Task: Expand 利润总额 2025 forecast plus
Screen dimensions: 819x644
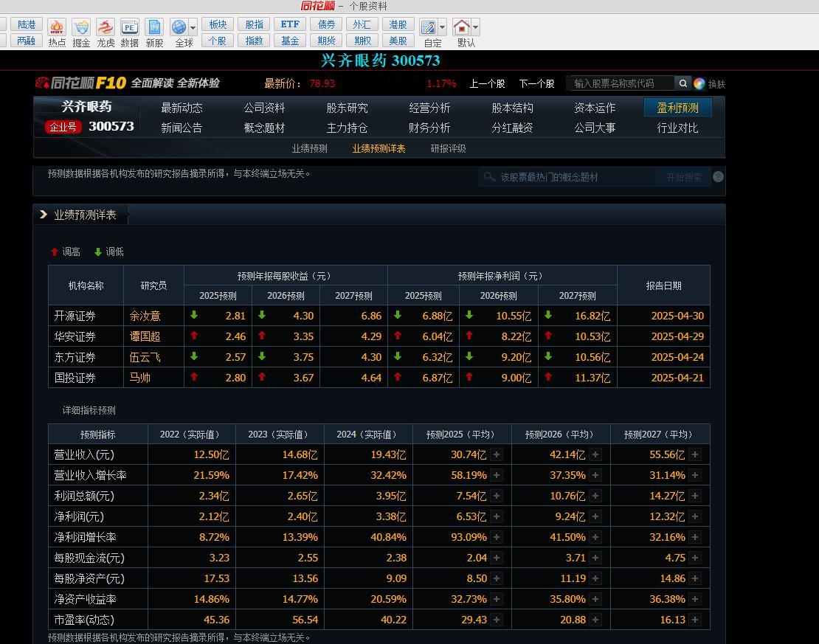Action: [x=497, y=496]
